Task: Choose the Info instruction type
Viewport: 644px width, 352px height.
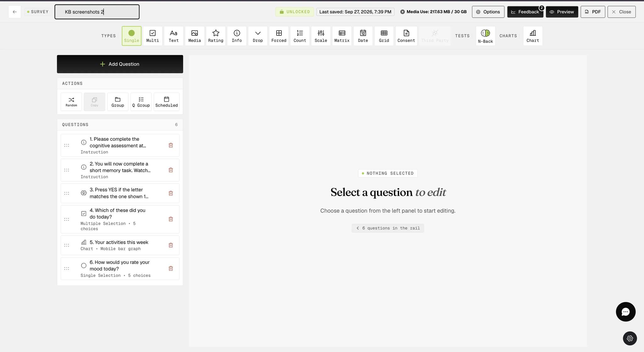Action: tap(237, 36)
